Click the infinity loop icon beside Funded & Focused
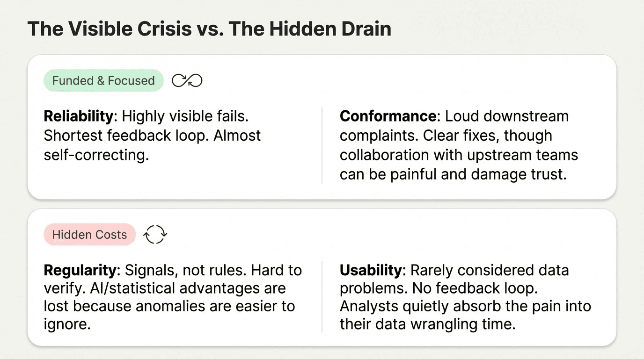This screenshot has width=644, height=359. (187, 81)
